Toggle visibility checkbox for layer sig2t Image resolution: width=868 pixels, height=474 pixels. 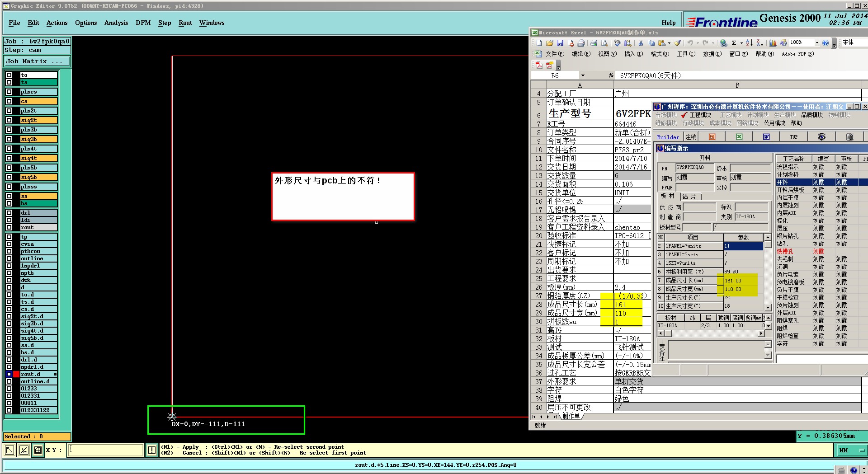[x=9, y=120]
